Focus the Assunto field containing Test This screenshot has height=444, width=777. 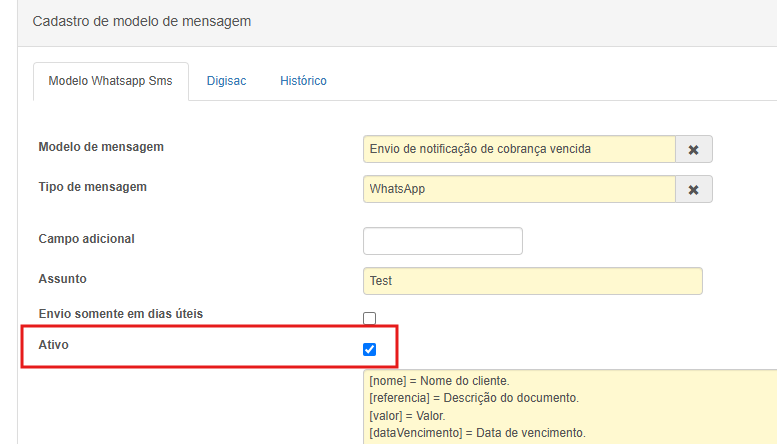[532, 281]
